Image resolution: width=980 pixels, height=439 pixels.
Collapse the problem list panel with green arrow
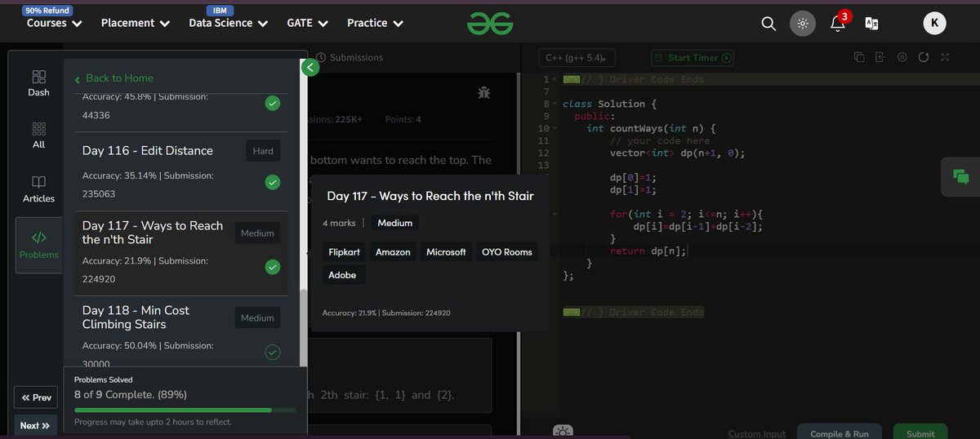pos(310,68)
